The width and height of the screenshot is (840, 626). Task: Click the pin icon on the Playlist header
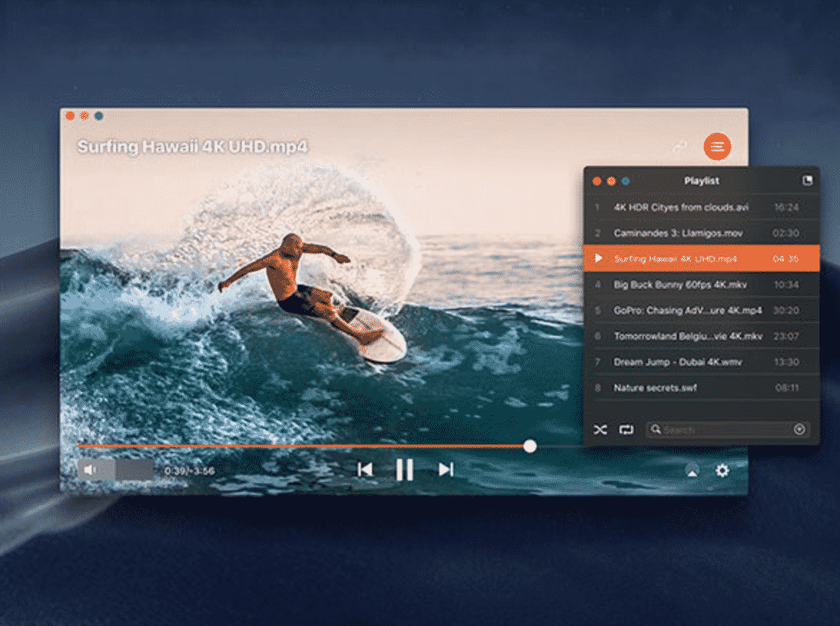tap(808, 180)
